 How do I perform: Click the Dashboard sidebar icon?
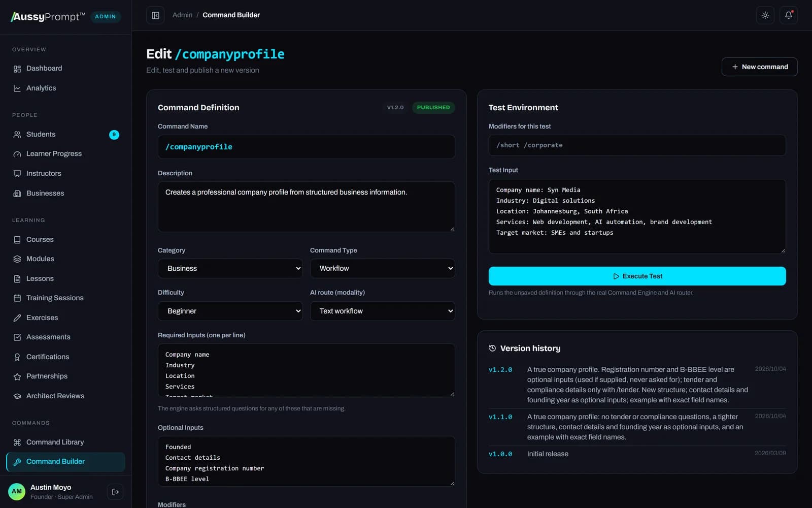click(17, 69)
